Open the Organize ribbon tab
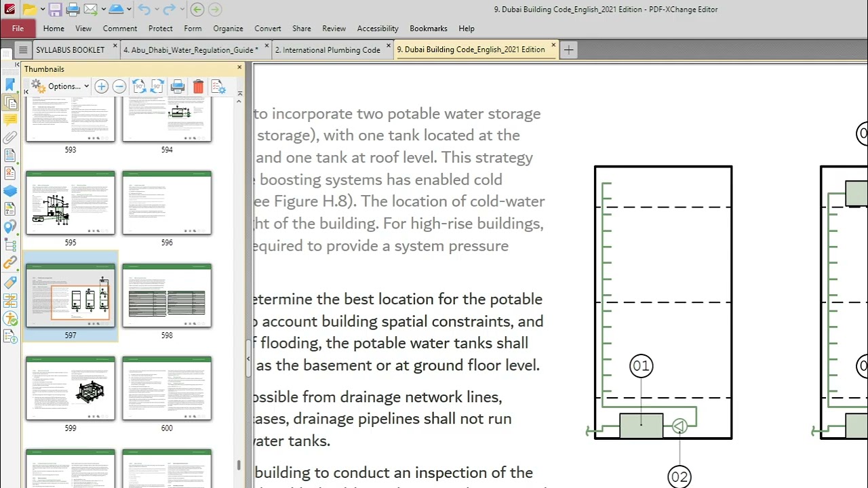This screenshot has width=868, height=488. click(x=228, y=28)
